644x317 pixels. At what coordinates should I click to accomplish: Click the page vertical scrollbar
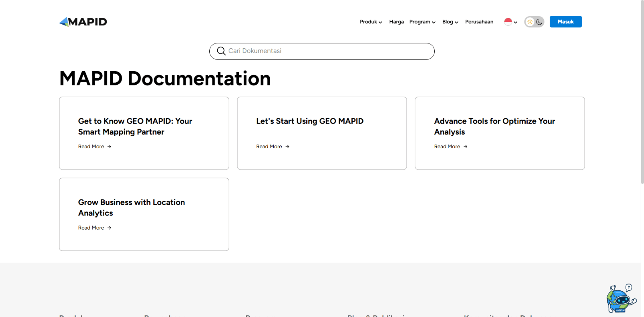click(x=642, y=93)
